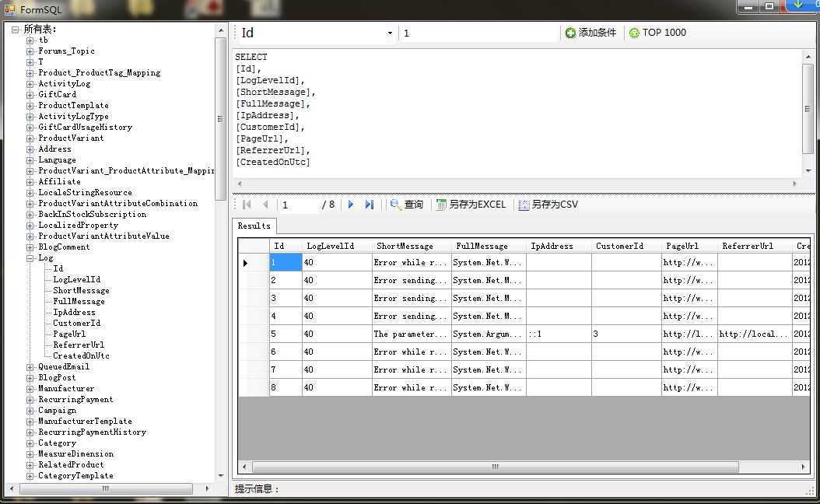
Task: Click the TOP 1000 green icon
Action: tap(634, 33)
